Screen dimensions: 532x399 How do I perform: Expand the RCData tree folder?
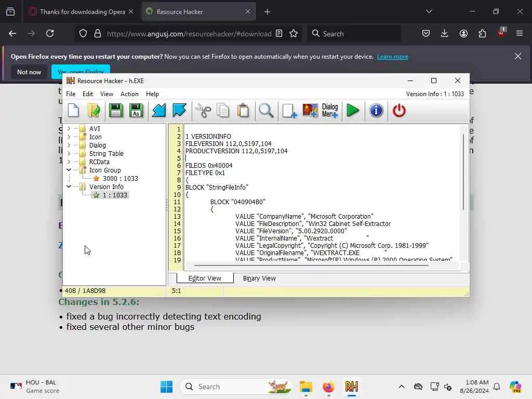tap(69, 162)
